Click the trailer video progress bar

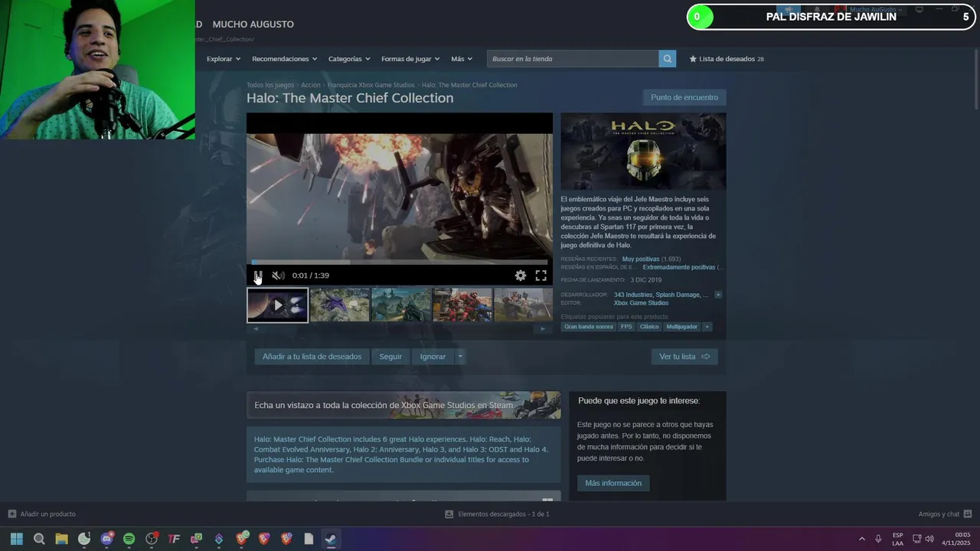[x=400, y=262]
